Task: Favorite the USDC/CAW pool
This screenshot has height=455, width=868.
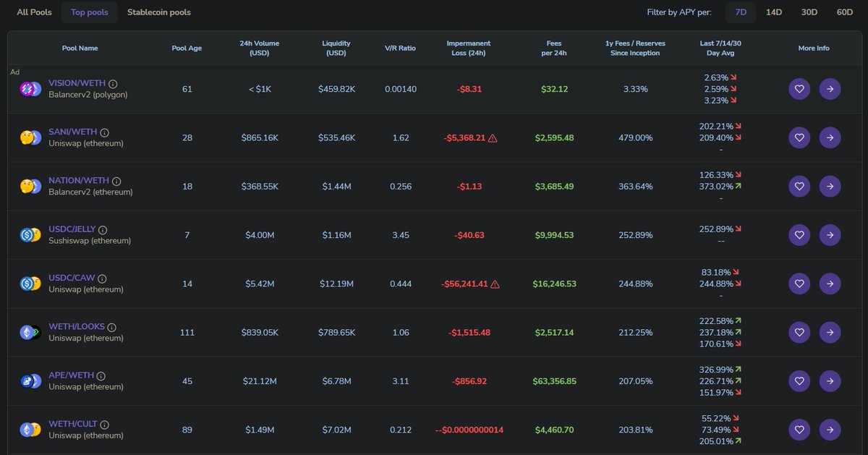Action: click(799, 284)
